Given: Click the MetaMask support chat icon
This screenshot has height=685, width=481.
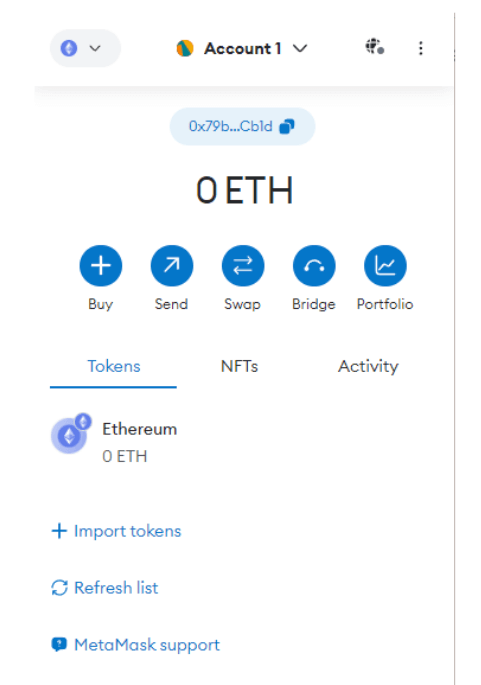Looking at the screenshot, I should pyautogui.click(x=59, y=644).
